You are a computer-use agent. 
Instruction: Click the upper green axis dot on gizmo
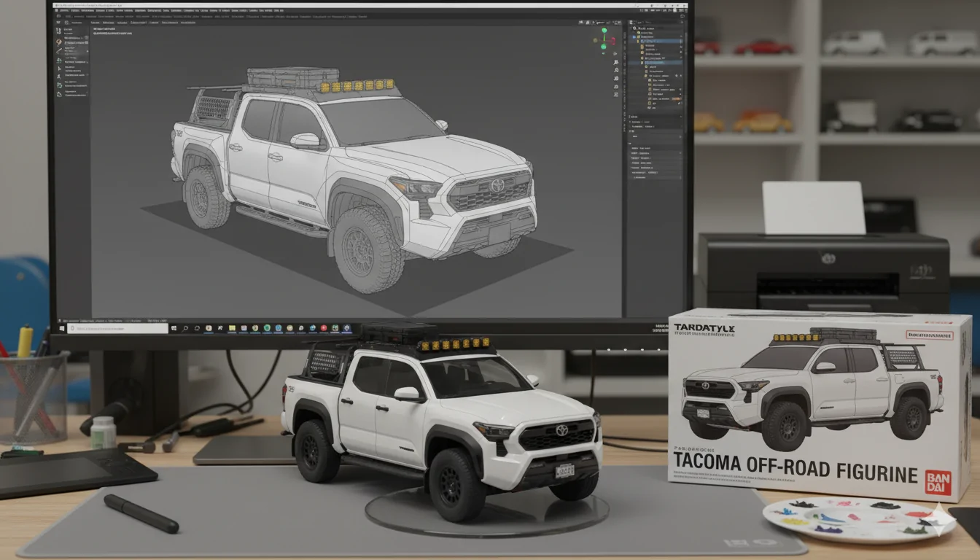(x=604, y=30)
